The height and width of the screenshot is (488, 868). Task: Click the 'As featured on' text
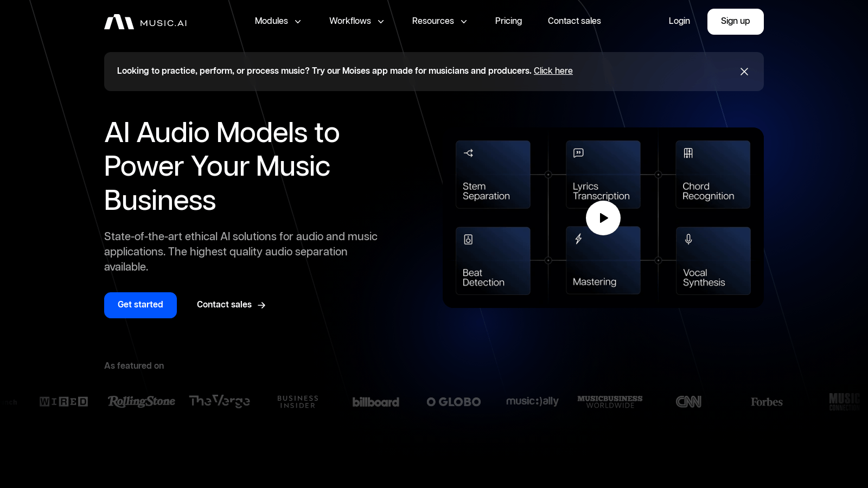pyautogui.click(x=134, y=366)
